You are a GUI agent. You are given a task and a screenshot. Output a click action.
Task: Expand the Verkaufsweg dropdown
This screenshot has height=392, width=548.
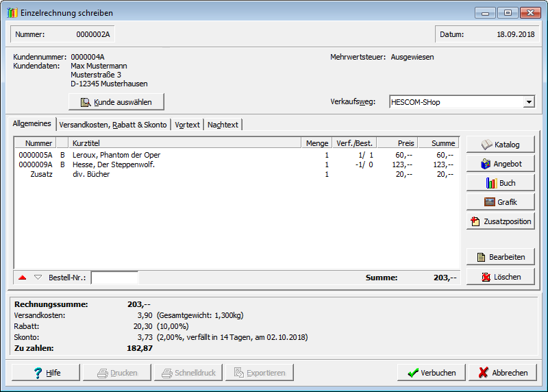point(528,102)
